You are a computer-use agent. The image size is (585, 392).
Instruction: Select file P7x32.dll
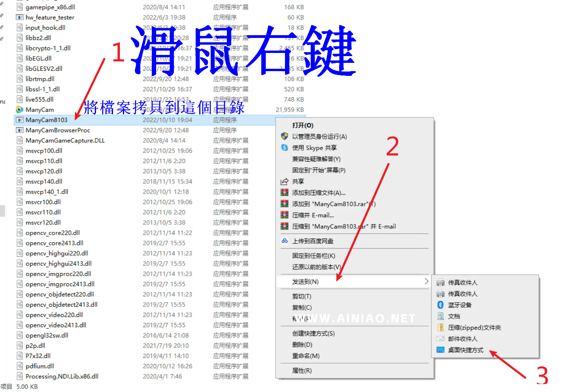pos(38,356)
